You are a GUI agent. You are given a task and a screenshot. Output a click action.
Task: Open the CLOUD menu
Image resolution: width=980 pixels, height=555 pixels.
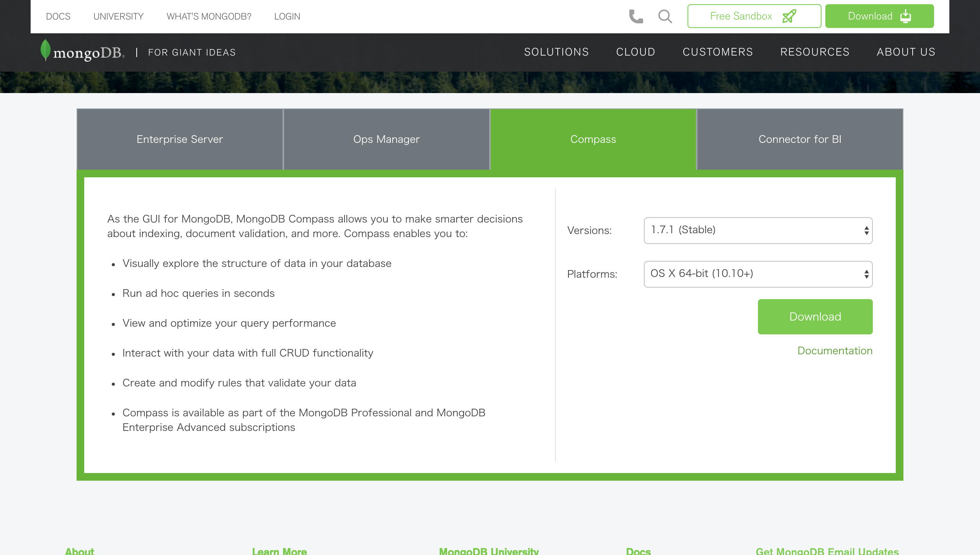635,52
